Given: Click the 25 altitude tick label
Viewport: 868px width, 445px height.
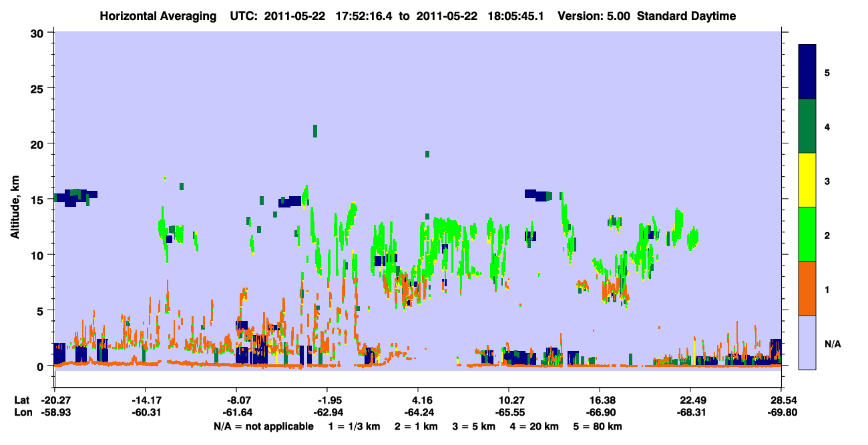Looking at the screenshot, I should pos(38,88).
